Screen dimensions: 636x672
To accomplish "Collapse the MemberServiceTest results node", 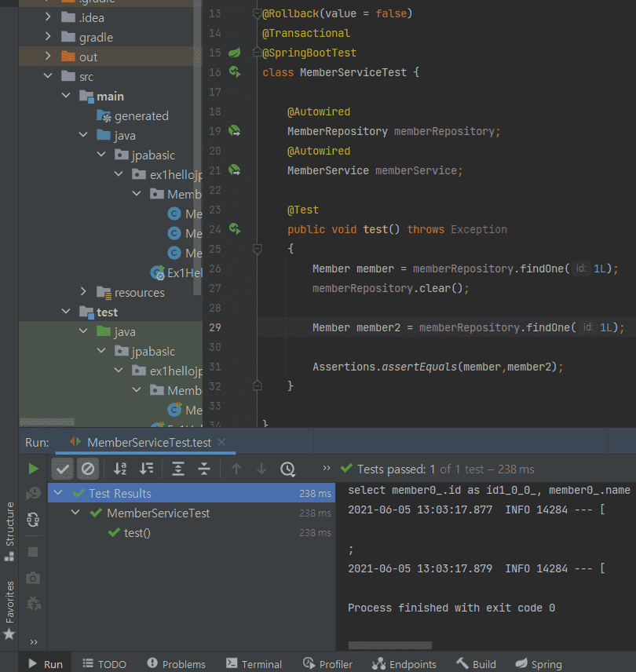I will tap(76, 513).
